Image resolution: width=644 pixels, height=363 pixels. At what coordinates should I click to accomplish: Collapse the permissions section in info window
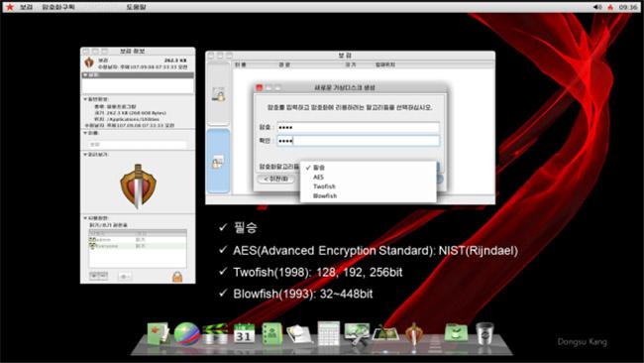pyautogui.click(x=85, y=218)
